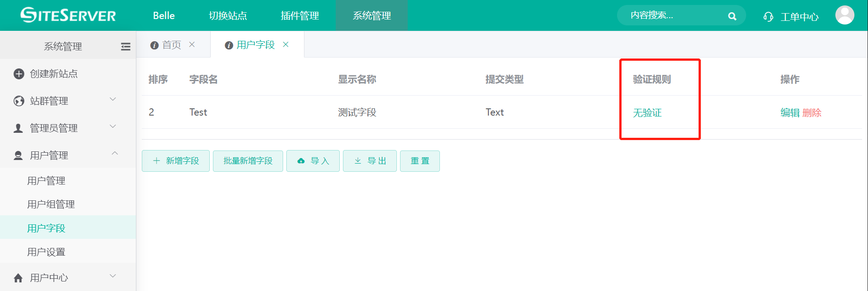Open the user avatar menu
Viewport: 868px width, 291px height.
(845, 15)
